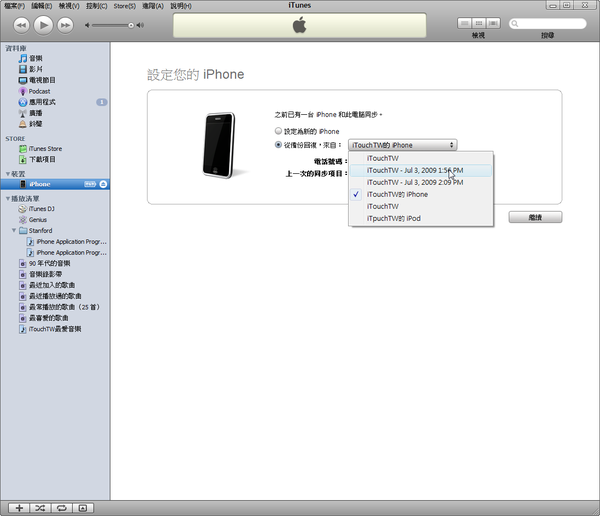Show or hide the artwork viewer button

83,508
